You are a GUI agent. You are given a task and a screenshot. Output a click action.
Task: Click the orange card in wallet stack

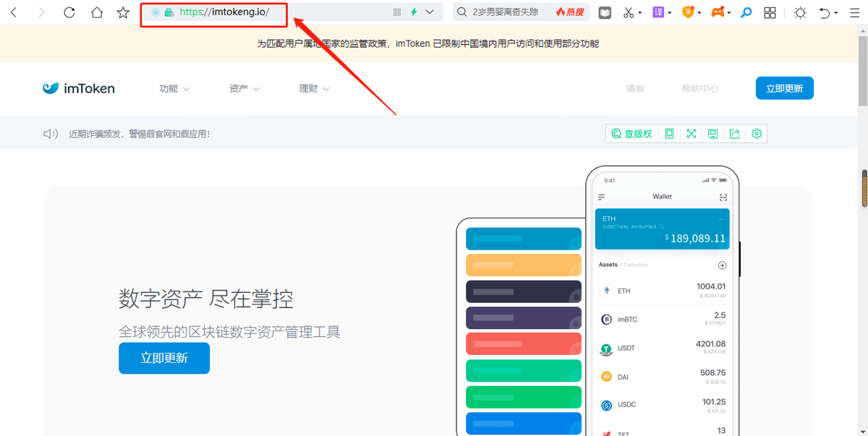(x=523, y=265)
